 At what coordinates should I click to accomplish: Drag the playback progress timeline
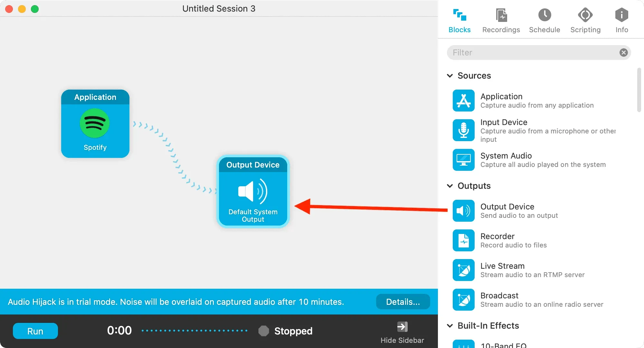point(196,330)
